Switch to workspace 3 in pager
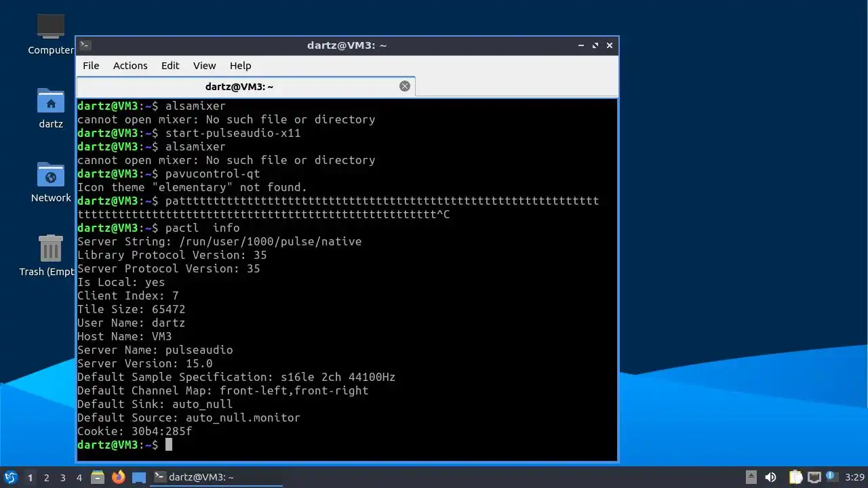This screenshot has width=868, height=488. 62,477
